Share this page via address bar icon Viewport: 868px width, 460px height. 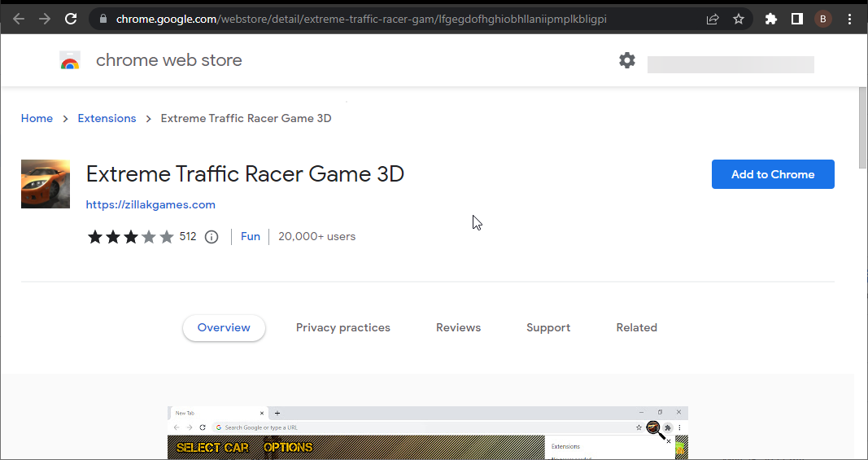pyautogui.click(x=713, y=19)
